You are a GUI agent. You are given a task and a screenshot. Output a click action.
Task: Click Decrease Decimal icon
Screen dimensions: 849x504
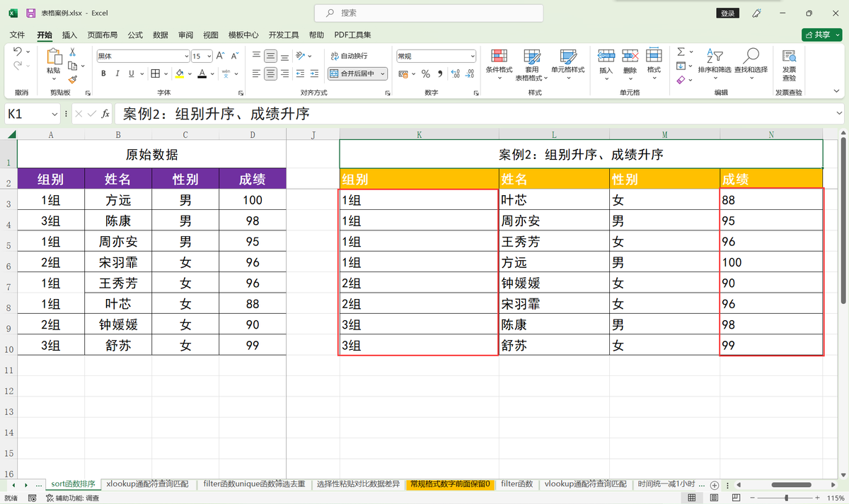coord(470,74)
